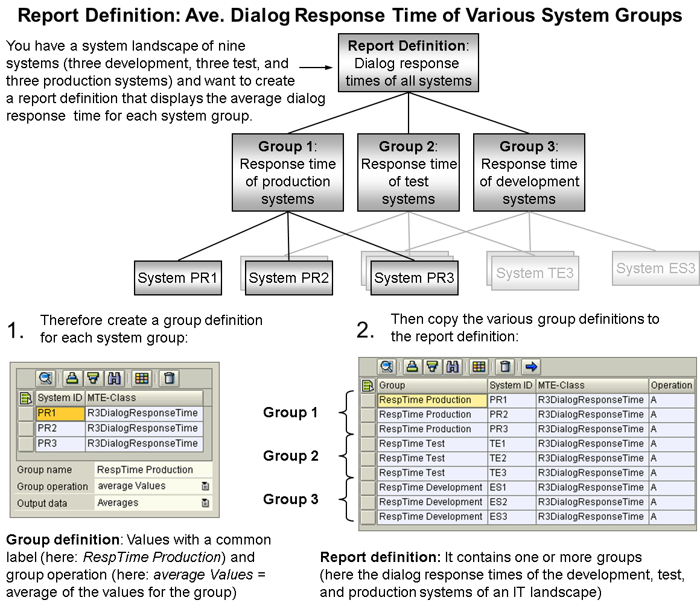Select the row marker for PR2 in group definition
The height and width of the screenshot is (603, 700).
point(27,429)
